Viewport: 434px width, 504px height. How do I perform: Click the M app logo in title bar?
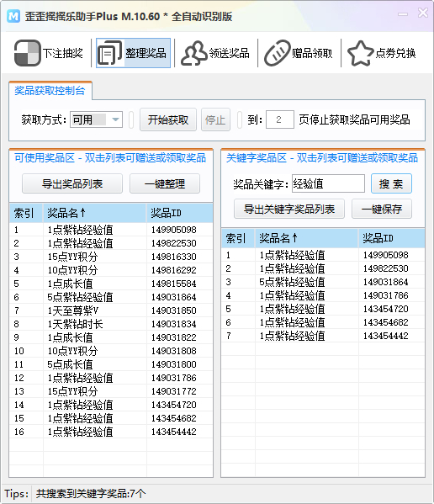pyautogui.click(x=13, y=16)
